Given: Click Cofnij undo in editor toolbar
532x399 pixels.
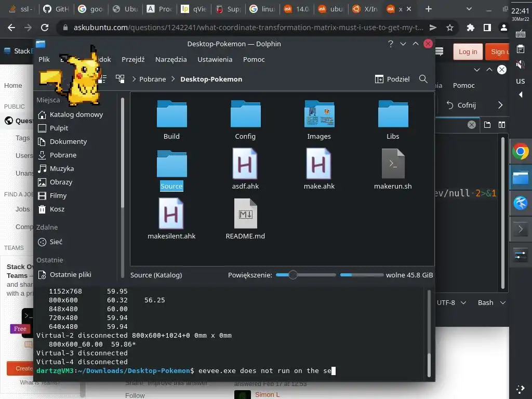Looking at the screenshot, I should click(x=461, y=105).
